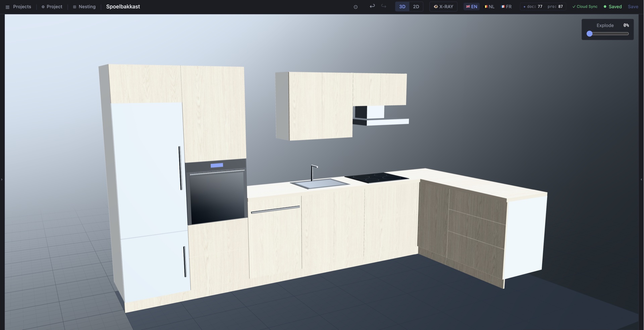This screenshot has width=644, height=330.
Task: Open the Nesting view
Action: 84,7
